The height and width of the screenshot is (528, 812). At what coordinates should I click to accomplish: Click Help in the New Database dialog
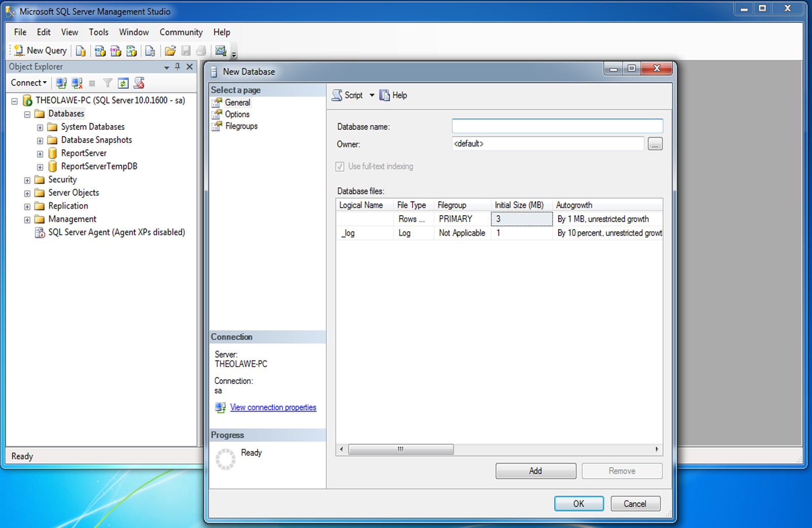click(393, 95)
